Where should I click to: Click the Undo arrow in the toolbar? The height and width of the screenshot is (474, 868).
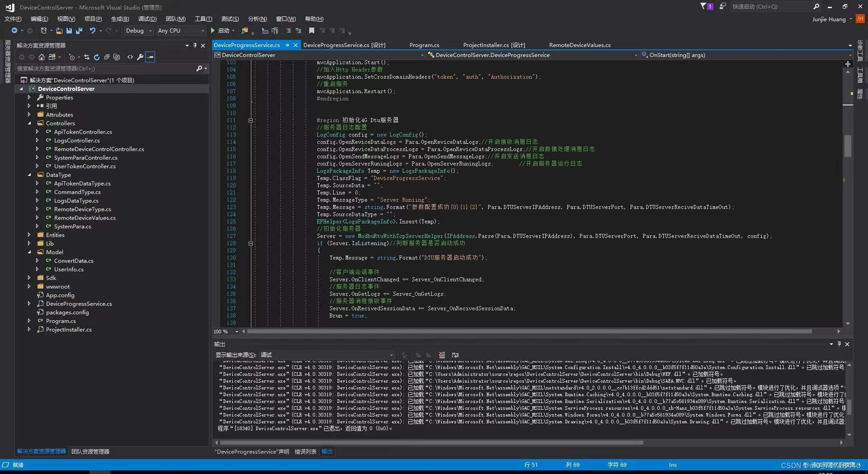point(92,31)
